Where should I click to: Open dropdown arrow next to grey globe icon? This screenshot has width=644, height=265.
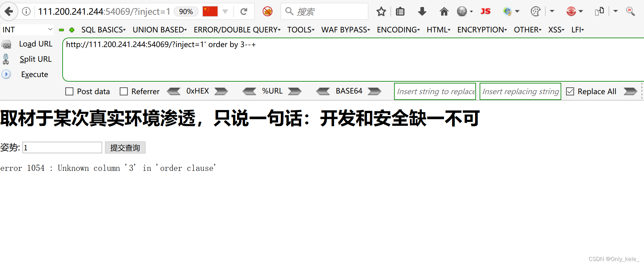pos(471,12)
